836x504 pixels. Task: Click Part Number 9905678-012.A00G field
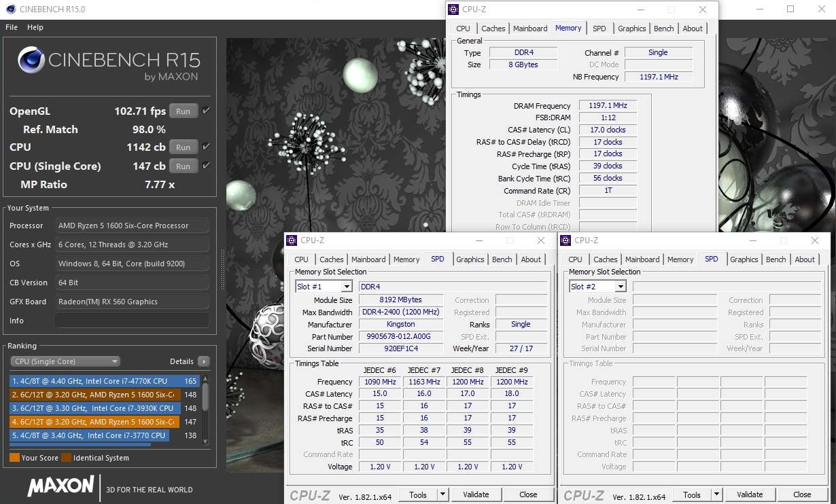[x=400, y=337]
